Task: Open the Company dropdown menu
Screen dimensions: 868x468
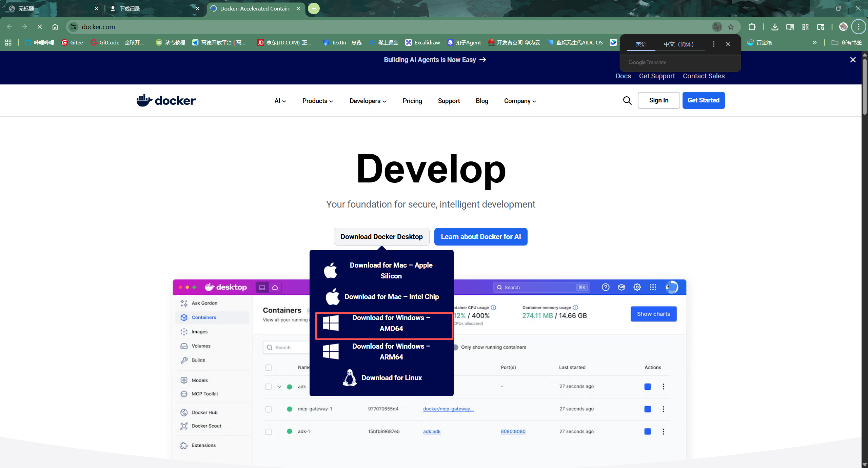Action: [x=520, y=101]
